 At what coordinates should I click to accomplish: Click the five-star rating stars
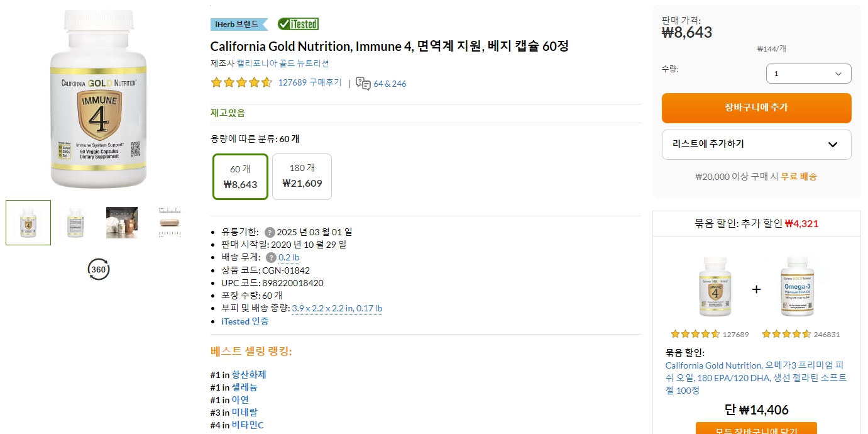coord(241,82)
